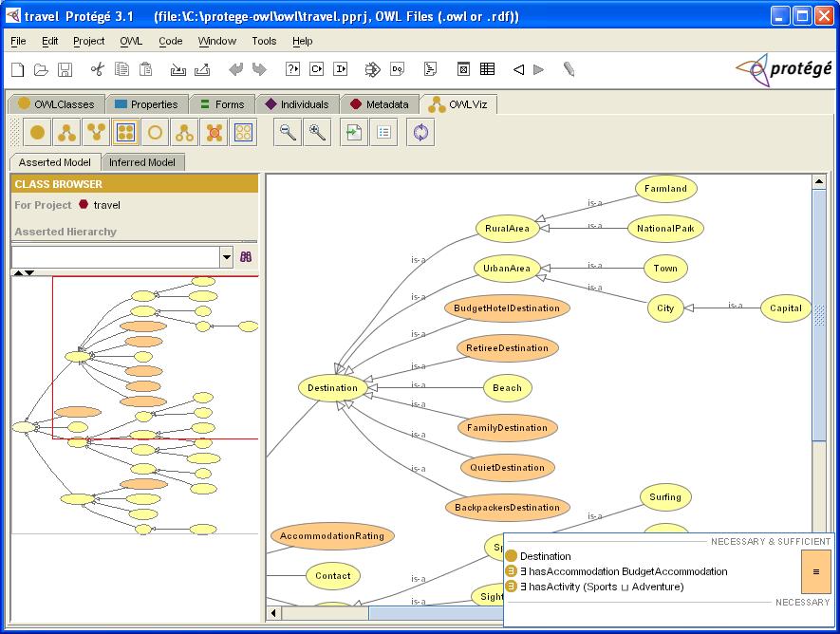Navigate forward with grey right triangle
This screenshot has width=840, height=634.
tap(539, 69)
